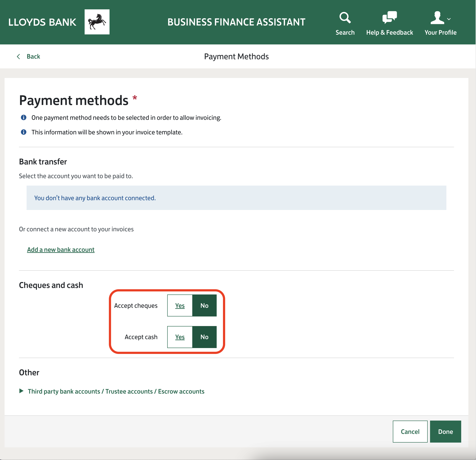The width and height of the screenshot is (476, 460).
Task: Set Accept cheques to No
Action: click(204, 306)
